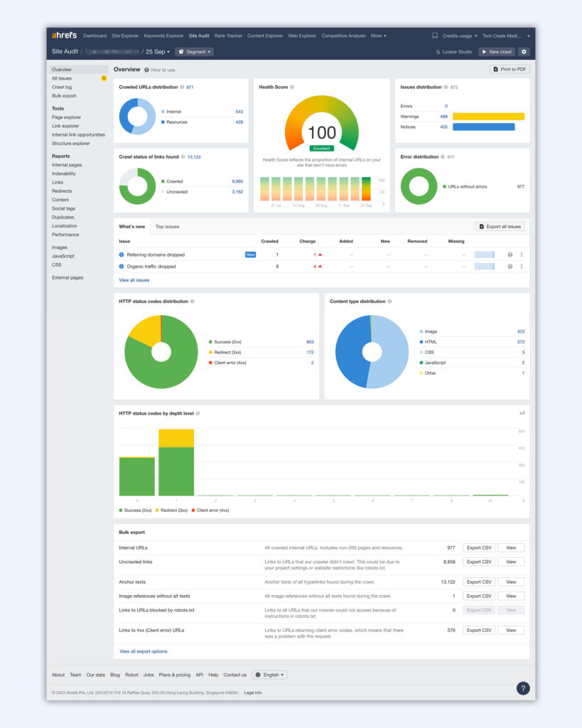
Task: Click the New crawl button
Action: 497,51
